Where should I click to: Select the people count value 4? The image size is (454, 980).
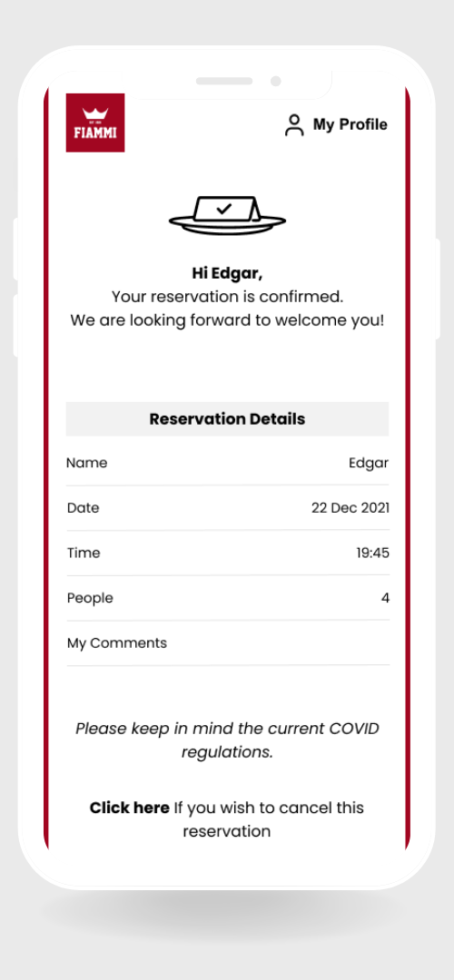385,598
